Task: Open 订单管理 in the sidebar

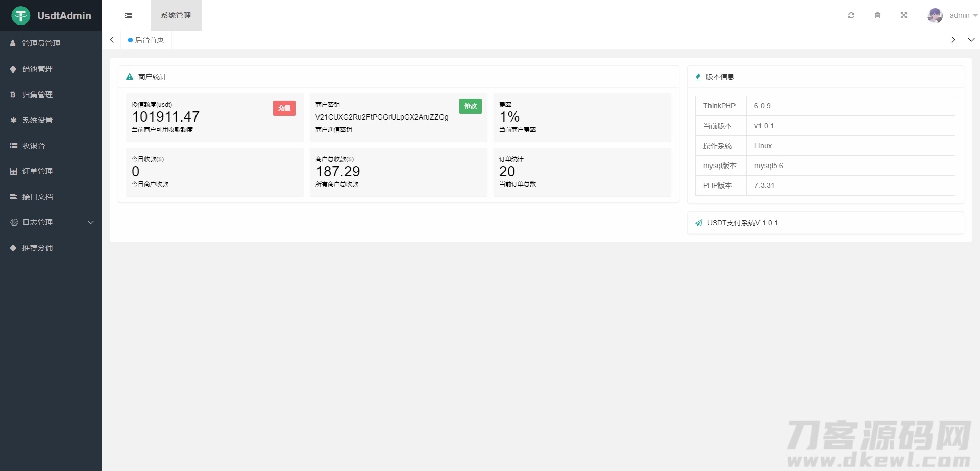Action: pos(37,171)
